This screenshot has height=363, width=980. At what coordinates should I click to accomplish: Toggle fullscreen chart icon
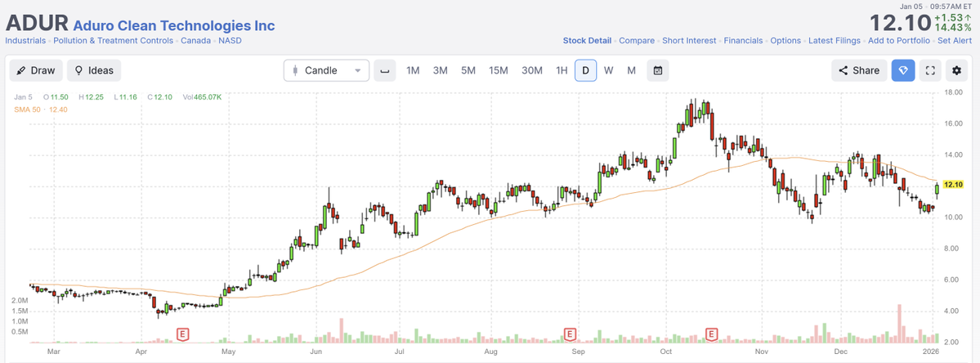(x=930, y=70)
